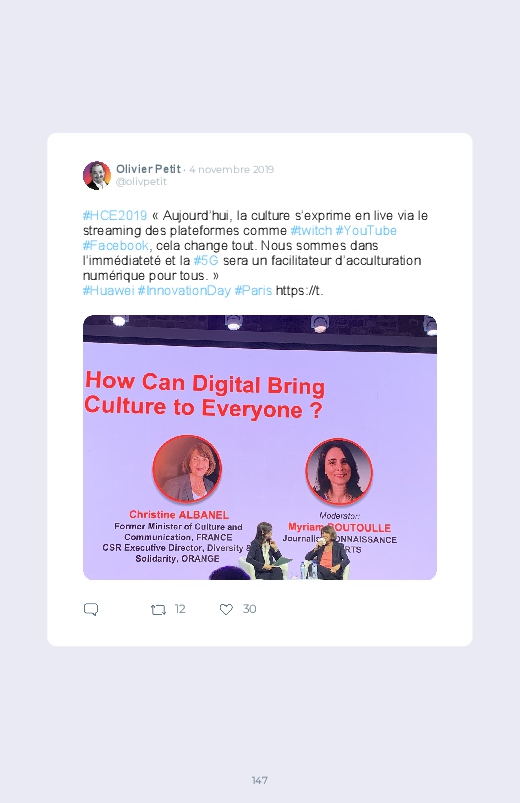Open the #YouTube hashtag
This screenshot has width=520, height=803.
coord(366,230)
